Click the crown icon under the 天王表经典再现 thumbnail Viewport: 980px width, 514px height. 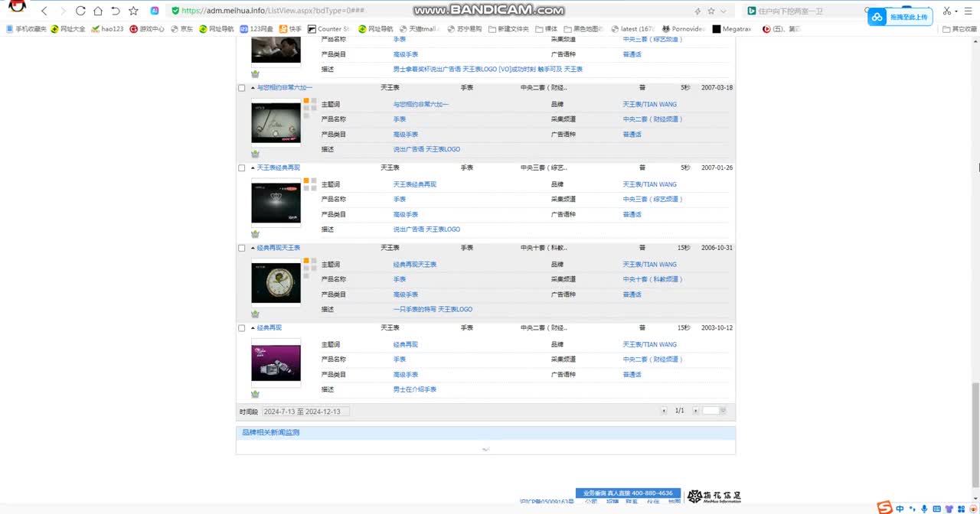tap(255, 234)
